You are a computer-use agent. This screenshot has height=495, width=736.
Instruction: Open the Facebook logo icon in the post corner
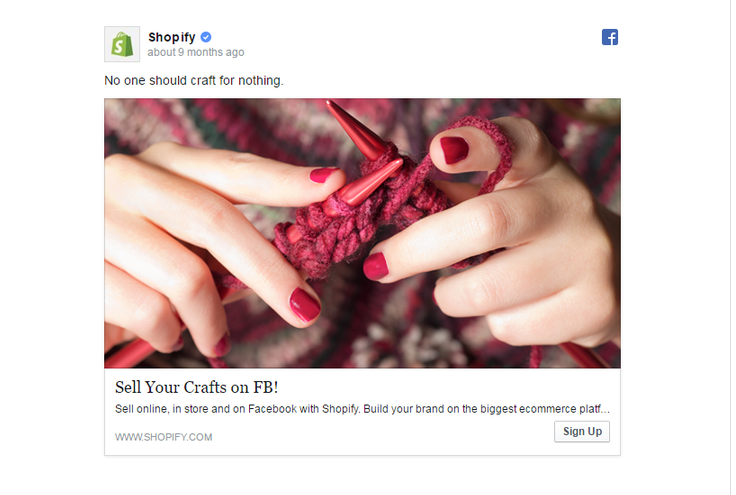coord(610,37)
